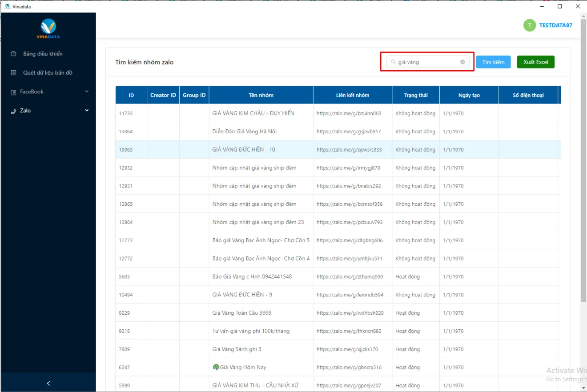Click the green user avatar icon
The height and width of the screenshot is (392, 587).
[x=529, y=25]
